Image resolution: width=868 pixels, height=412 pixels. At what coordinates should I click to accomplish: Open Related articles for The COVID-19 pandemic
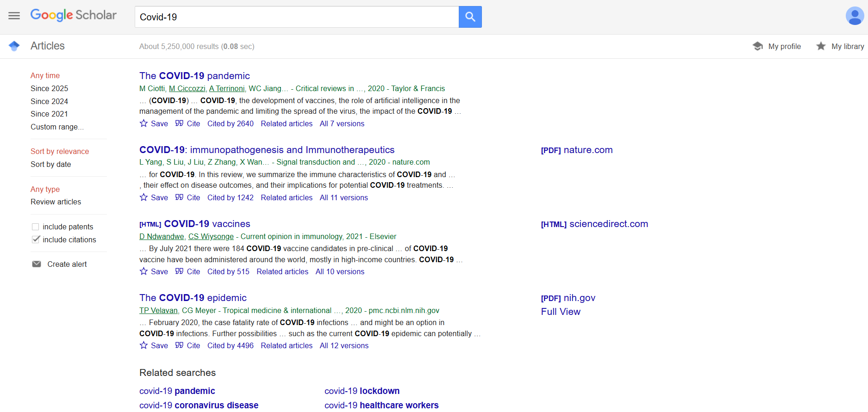coord(287,123)
